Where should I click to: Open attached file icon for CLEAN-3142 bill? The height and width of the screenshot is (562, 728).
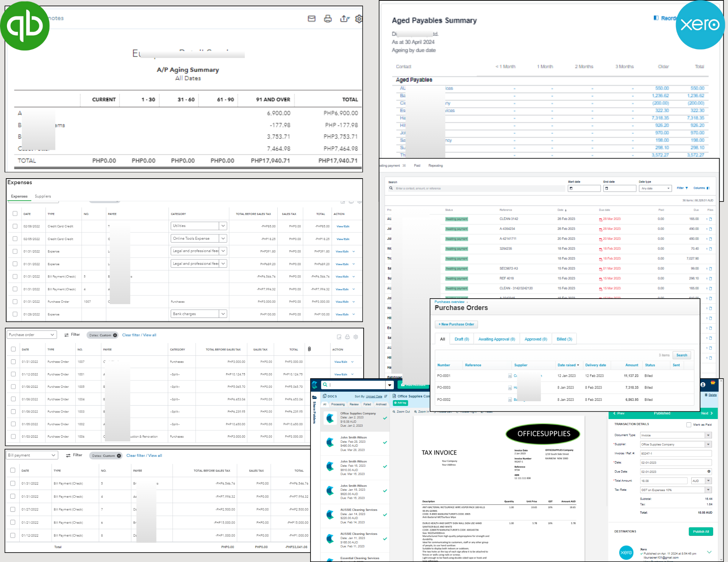710,219
